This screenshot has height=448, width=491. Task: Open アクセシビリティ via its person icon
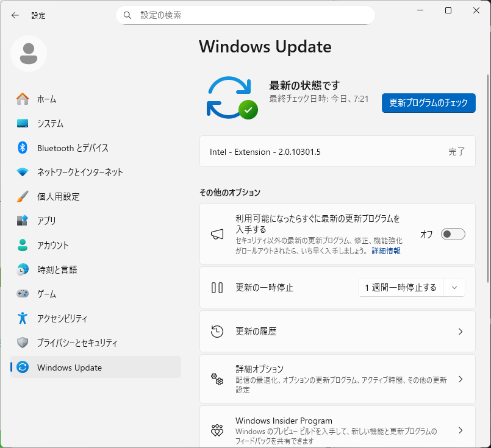21,318
